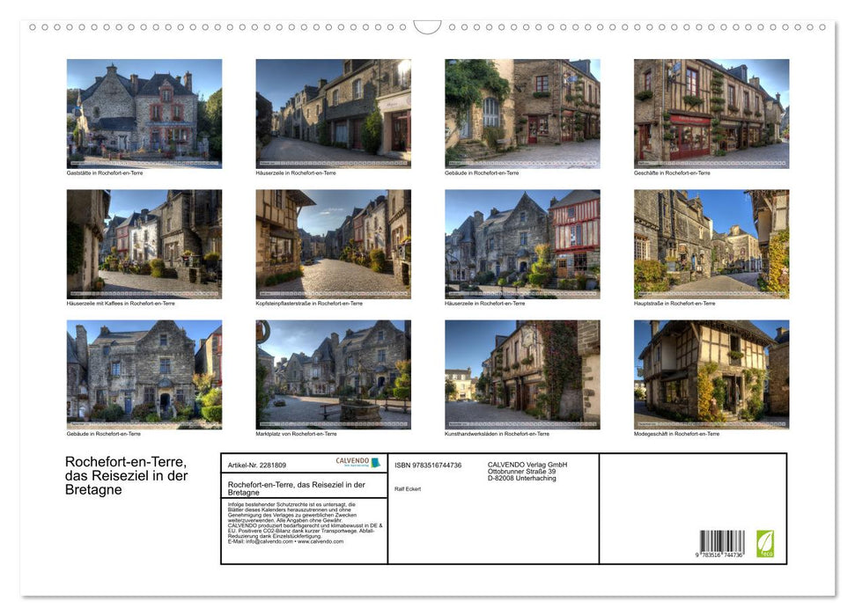Click caption 'Hauptstraße in Rochefort-en-Terre'
The image size is (855, 616).
click(674, 303)
